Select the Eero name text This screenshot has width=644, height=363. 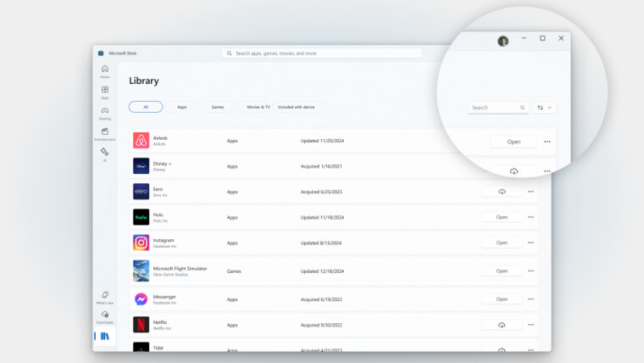(158, 189)
